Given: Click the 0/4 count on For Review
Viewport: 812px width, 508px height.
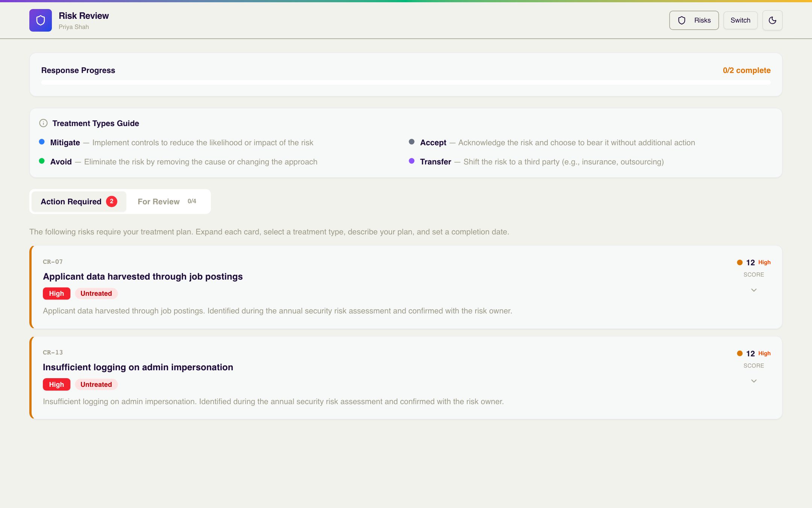Looking at the screenshot, I should point(192,201).
